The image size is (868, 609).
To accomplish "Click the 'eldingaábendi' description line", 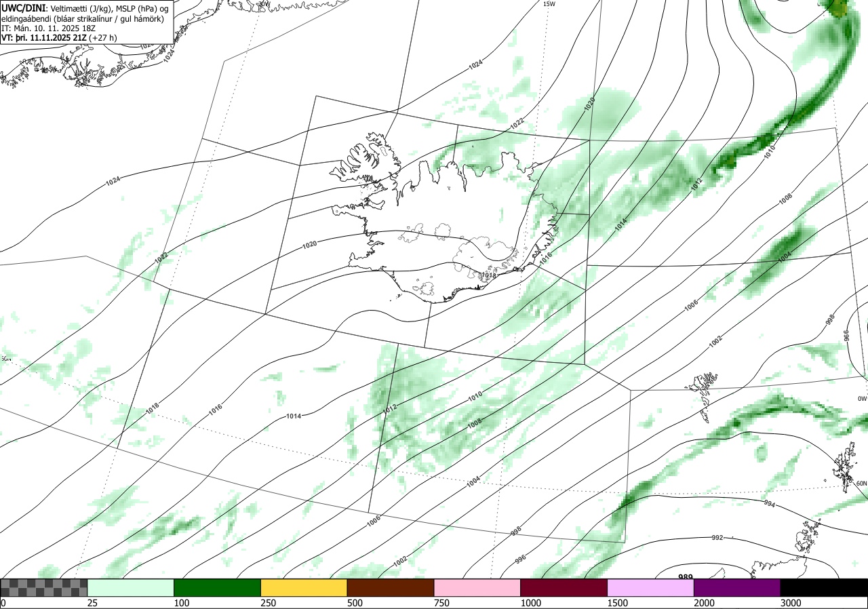I will [x=82, y=18].
